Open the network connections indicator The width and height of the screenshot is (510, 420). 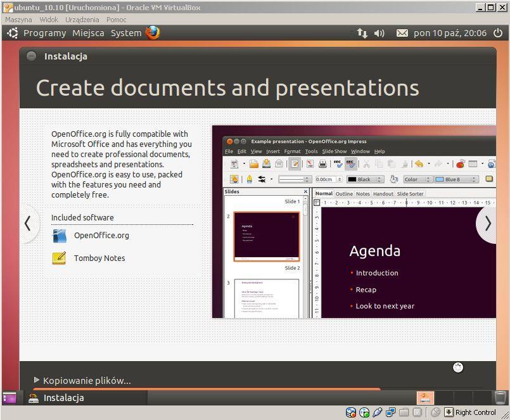coord(362,33)
